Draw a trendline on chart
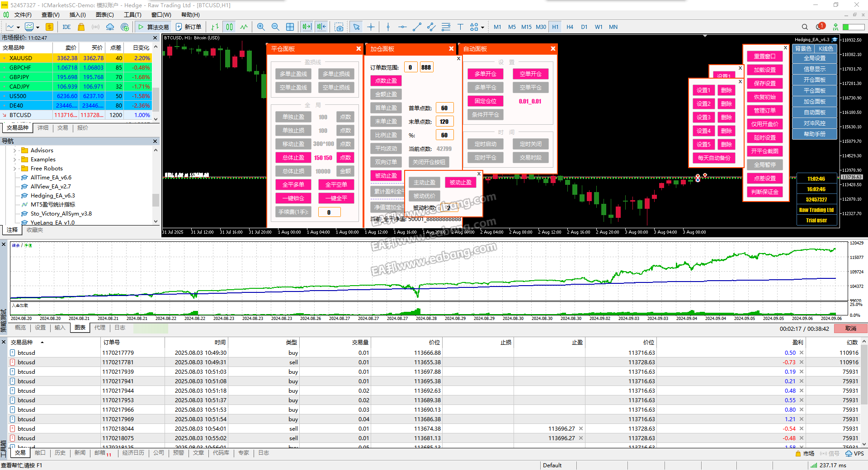Viewport: 868px width, 470px height. (417, 27)
